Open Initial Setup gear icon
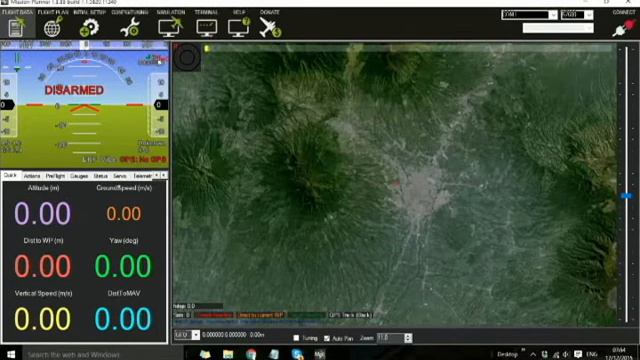Viewport: 640px width, 360px height. (89, 28)
